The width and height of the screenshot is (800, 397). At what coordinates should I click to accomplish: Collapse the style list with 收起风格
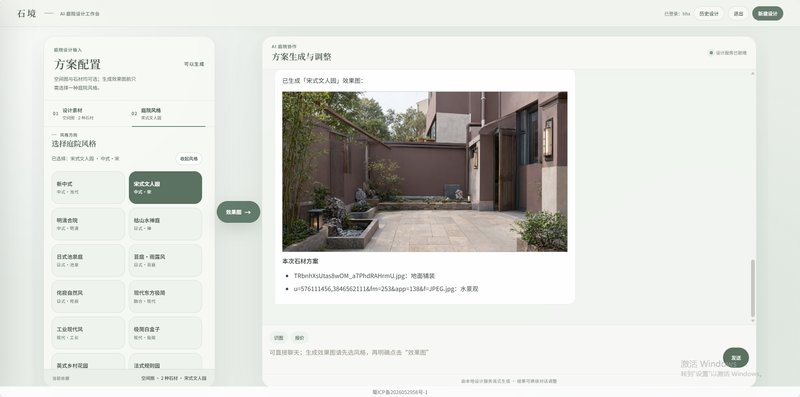189,159
